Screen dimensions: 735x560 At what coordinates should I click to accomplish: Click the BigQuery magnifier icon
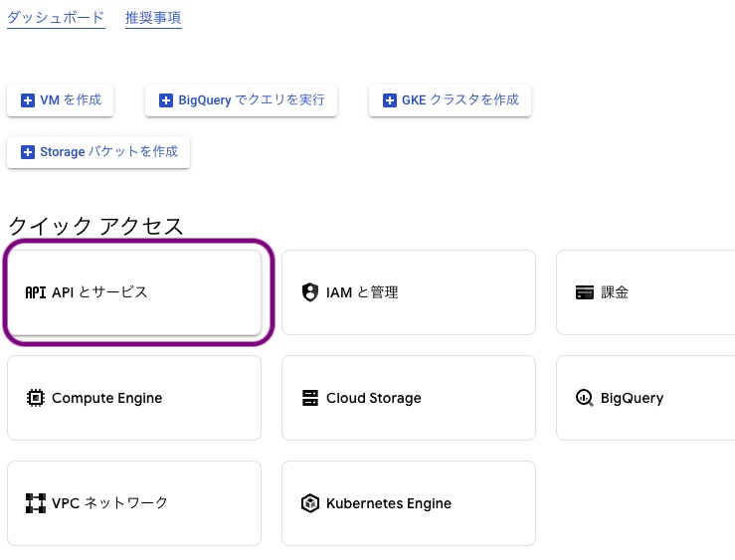click(x=585, y=398)
